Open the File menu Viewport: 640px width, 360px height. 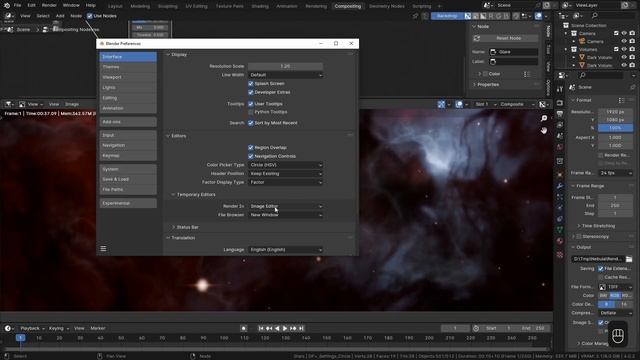[18, 5]
